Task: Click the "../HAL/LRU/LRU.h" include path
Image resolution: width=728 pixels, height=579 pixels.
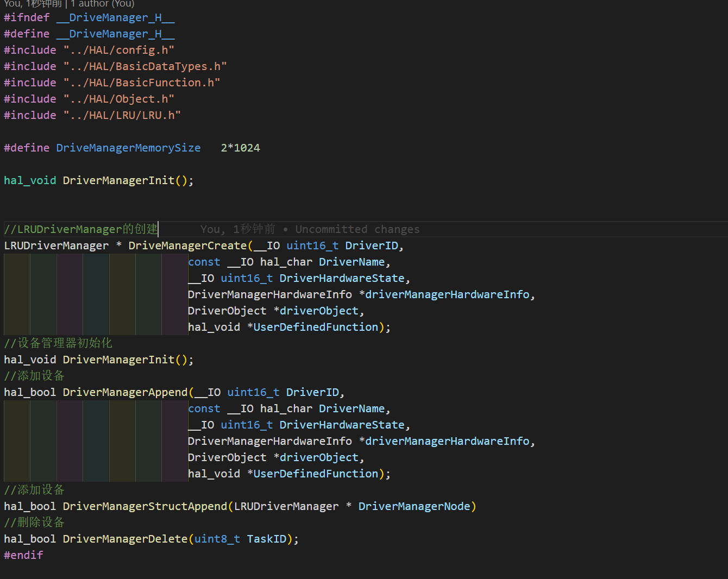Action: pos(122,115)
